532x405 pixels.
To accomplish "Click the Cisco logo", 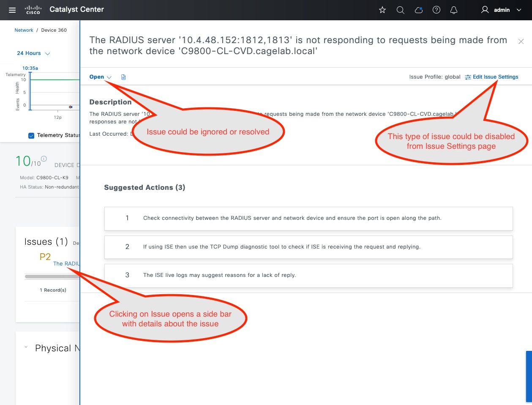I will (x=33, y=10).
